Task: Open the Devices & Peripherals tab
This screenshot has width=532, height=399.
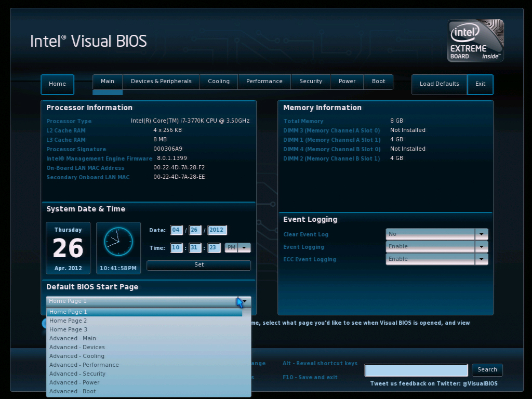Action: pyautogui.click(x=161, y=81)
